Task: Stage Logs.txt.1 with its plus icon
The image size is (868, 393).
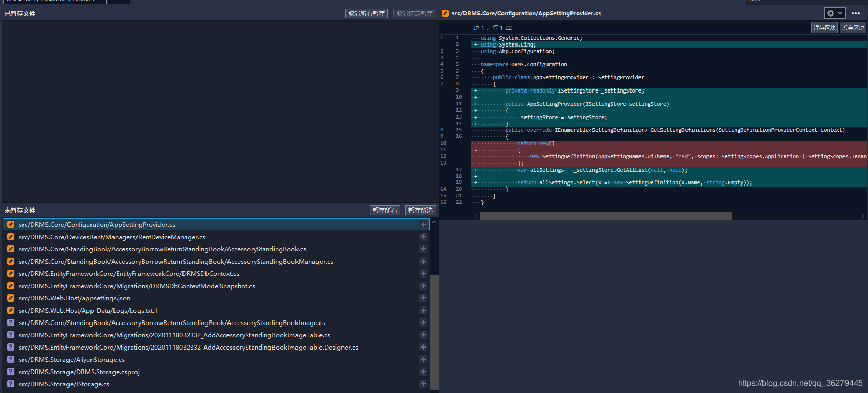Action: pyautogui.click(x=423, y=310)
